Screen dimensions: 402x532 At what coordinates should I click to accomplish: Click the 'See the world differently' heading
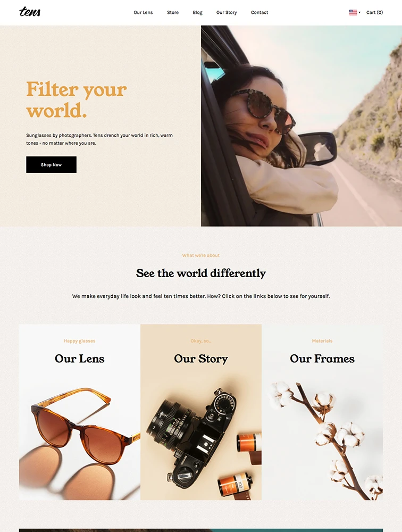201,273
